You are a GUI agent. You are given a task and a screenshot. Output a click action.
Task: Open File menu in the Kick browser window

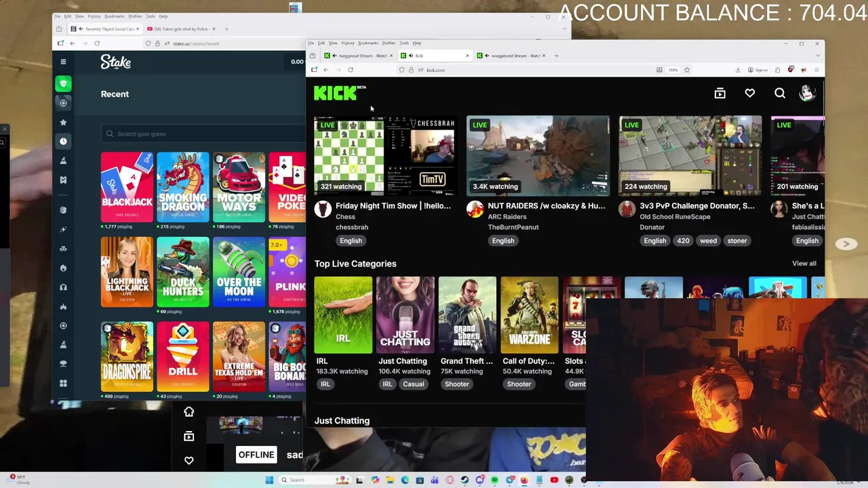[311, 43]
